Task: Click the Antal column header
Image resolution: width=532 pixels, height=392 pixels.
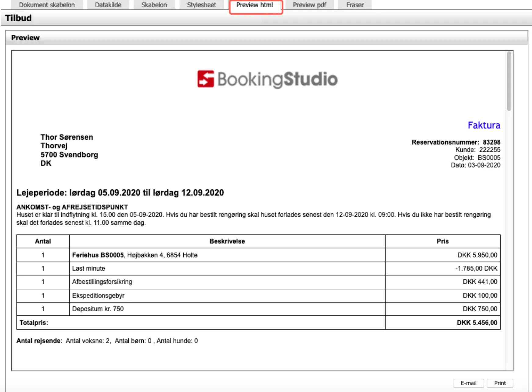Action: coord(43,241)
